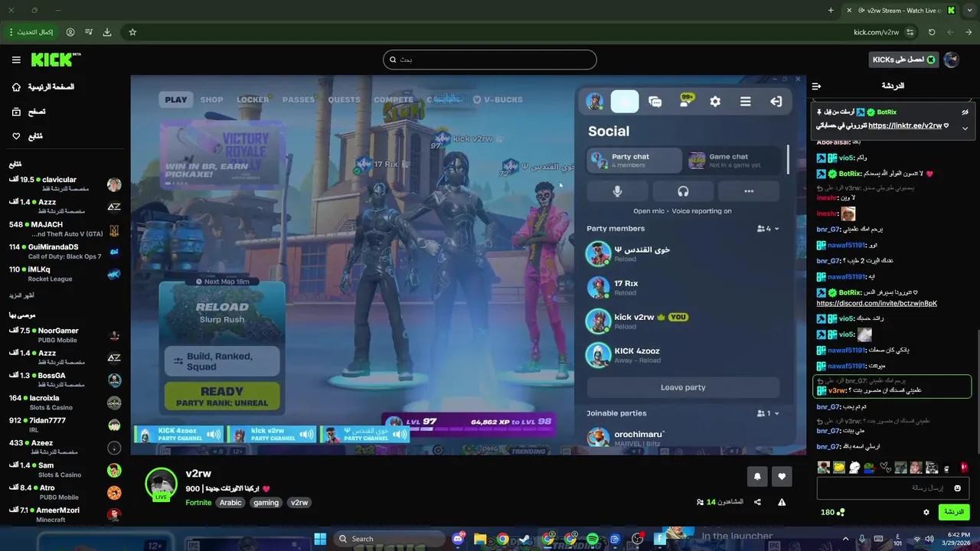Open the Fortnite hamburger menu icon
The height and width of the screenshot is (551, 980).
745,101
